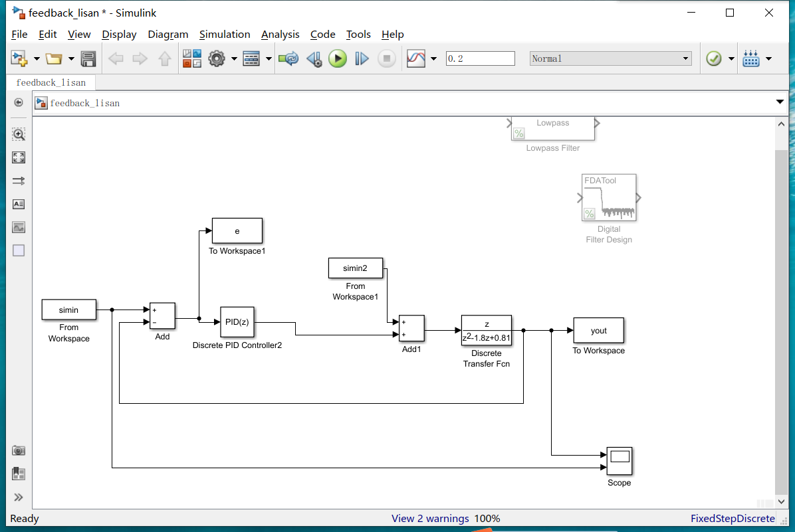This screenshot has width=795, height=532.
Task: Click the New Model toolbar icon
Action: (19, 58)
